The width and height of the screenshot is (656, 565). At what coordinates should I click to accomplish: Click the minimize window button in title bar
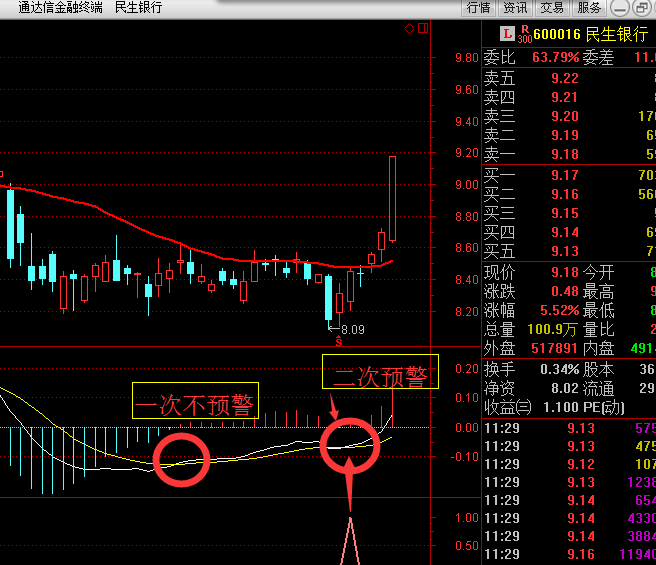[620, 8]
